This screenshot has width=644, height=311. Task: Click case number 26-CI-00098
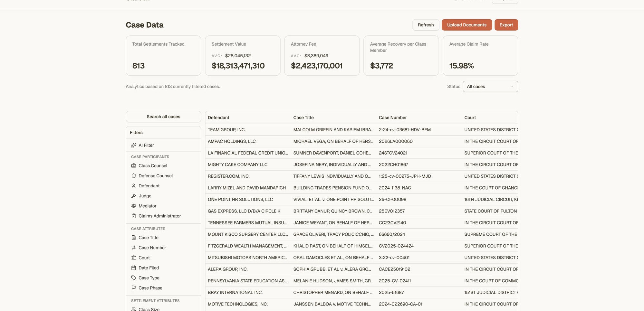tap(392, 199)
